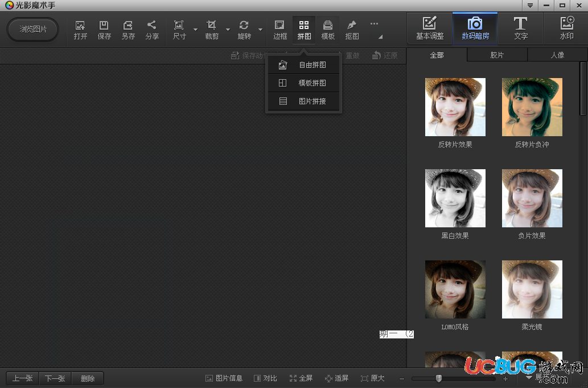This screenshot has height=388, width=588.
Task: Open the Text (文字) tool panel
Action: click(520, 28)
